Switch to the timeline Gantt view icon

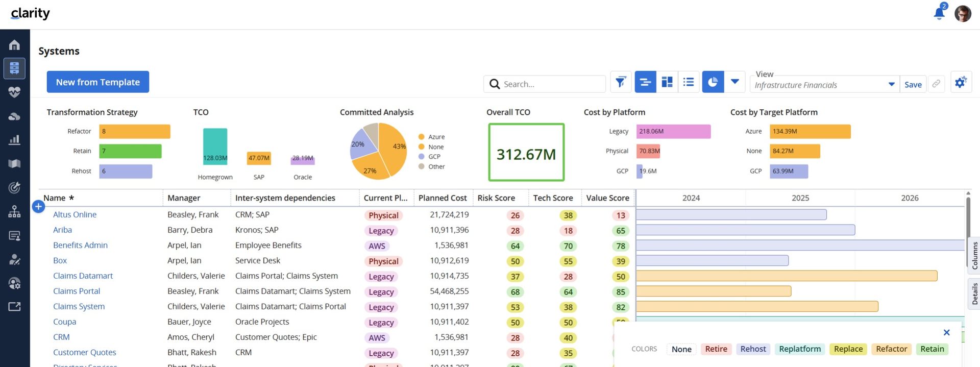coord(645,82)
